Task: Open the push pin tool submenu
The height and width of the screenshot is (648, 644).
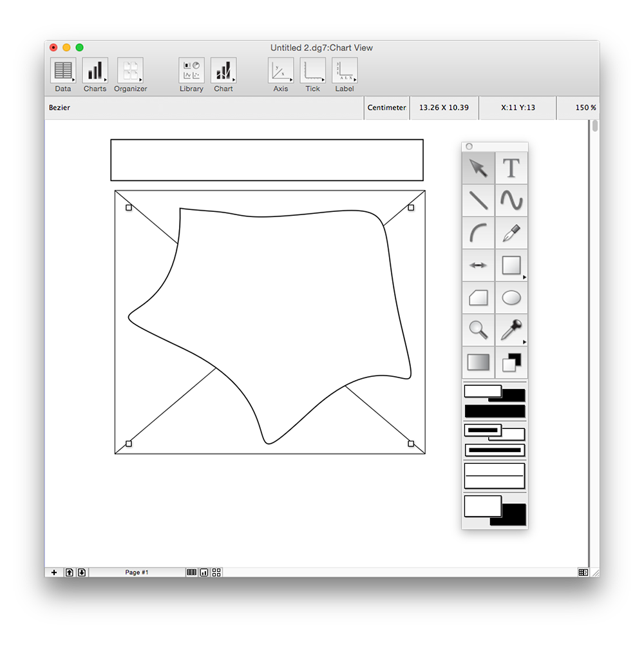Action: coord(524,341)
